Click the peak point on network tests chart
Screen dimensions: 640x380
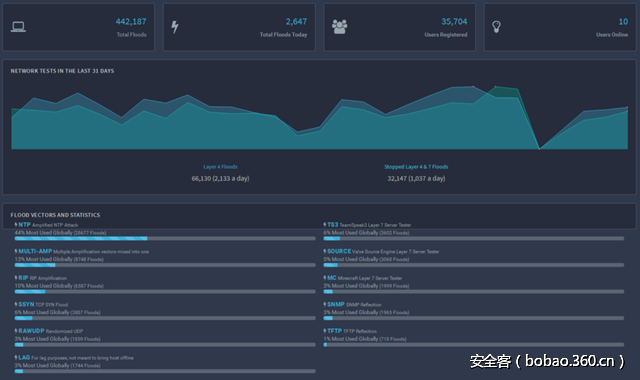(x=496, y=87)
